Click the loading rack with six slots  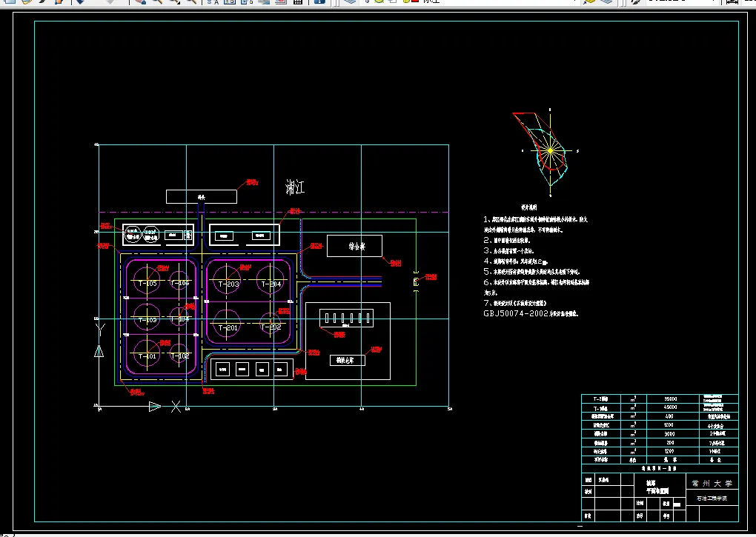(x=347, y=318)
